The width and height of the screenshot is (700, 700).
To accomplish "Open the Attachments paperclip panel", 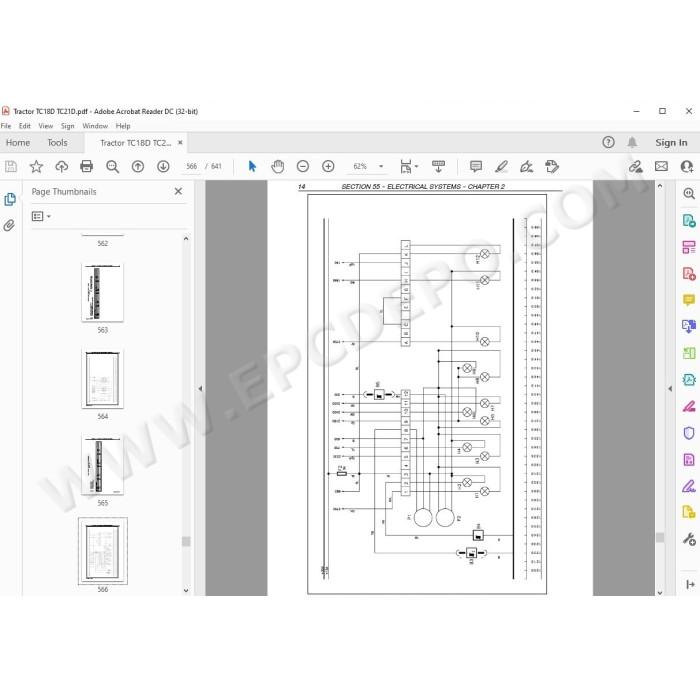I will (9, 225).
